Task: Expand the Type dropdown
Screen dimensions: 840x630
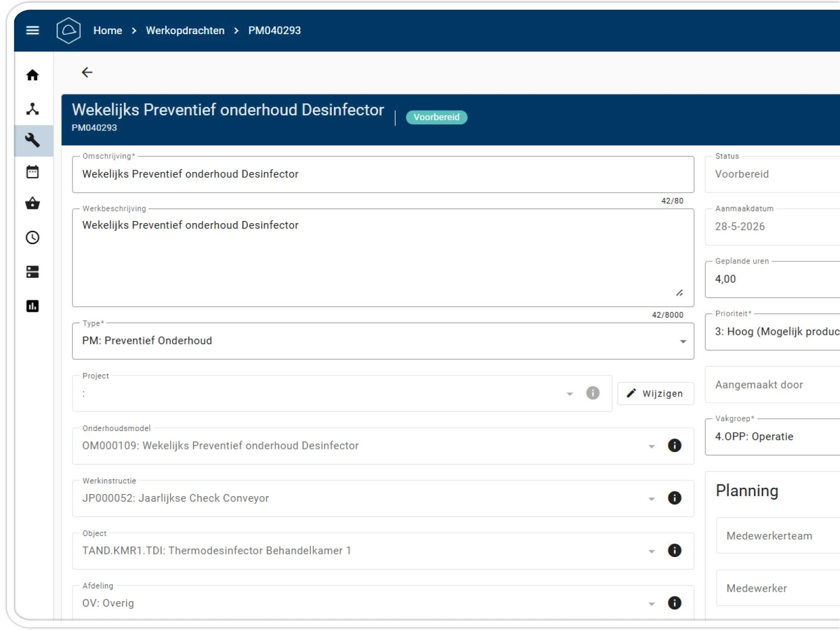Action: click(x=683, y=341)
